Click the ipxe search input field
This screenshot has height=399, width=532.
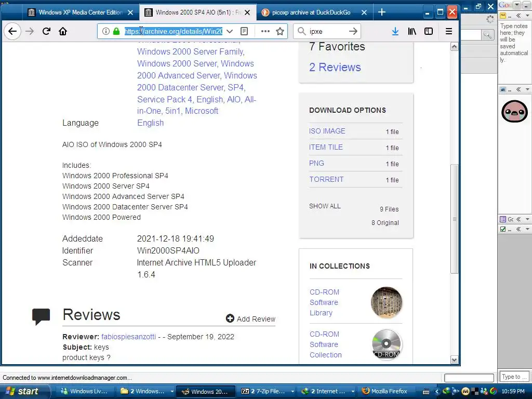327,31
